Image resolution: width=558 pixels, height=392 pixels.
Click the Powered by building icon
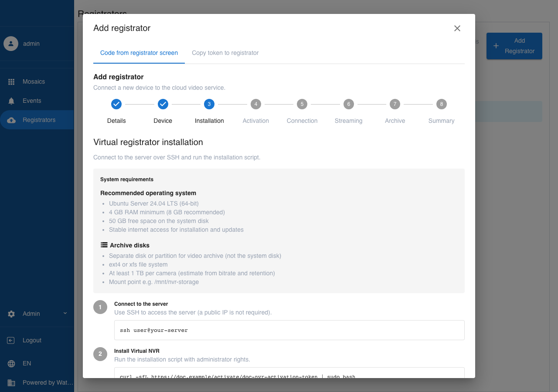point(12,383)
